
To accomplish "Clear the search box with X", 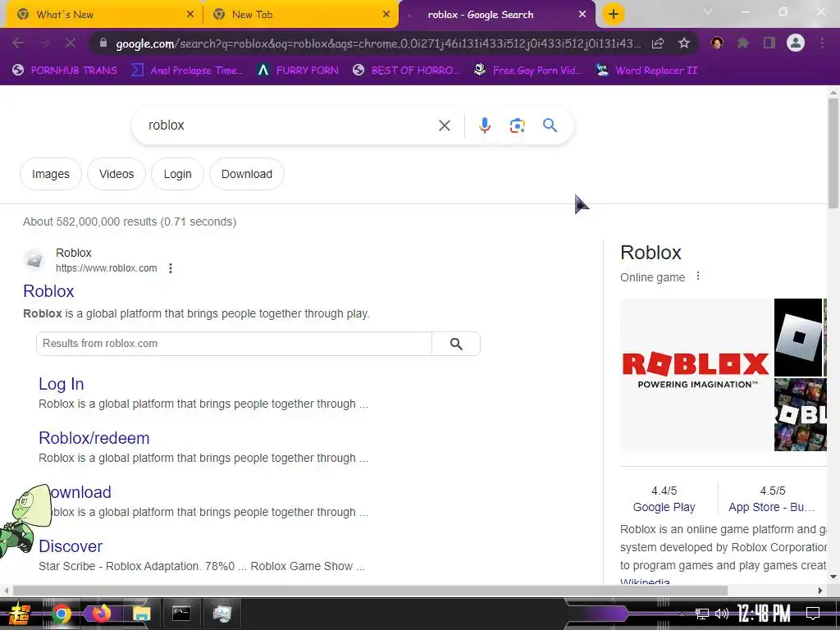I will (x=444, y=126).
